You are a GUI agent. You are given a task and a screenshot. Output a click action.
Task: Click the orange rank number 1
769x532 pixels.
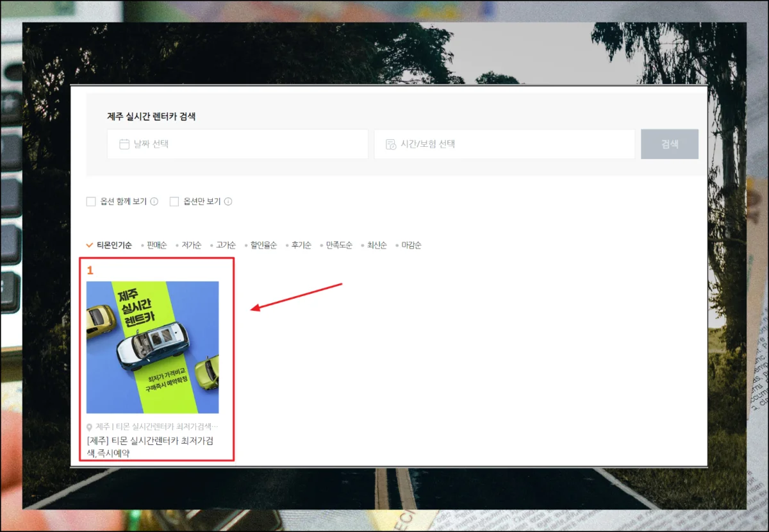click(90, 270)
